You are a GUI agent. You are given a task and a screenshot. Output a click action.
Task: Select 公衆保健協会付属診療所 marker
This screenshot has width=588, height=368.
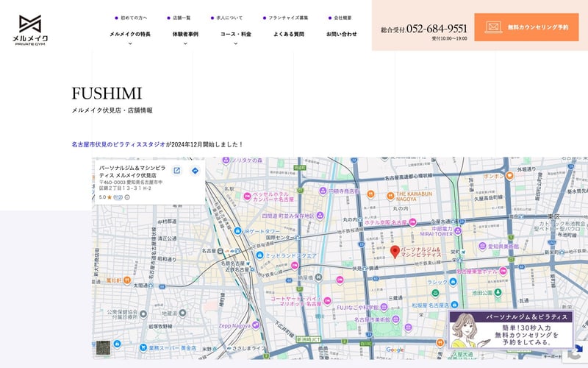coord(143,314)
